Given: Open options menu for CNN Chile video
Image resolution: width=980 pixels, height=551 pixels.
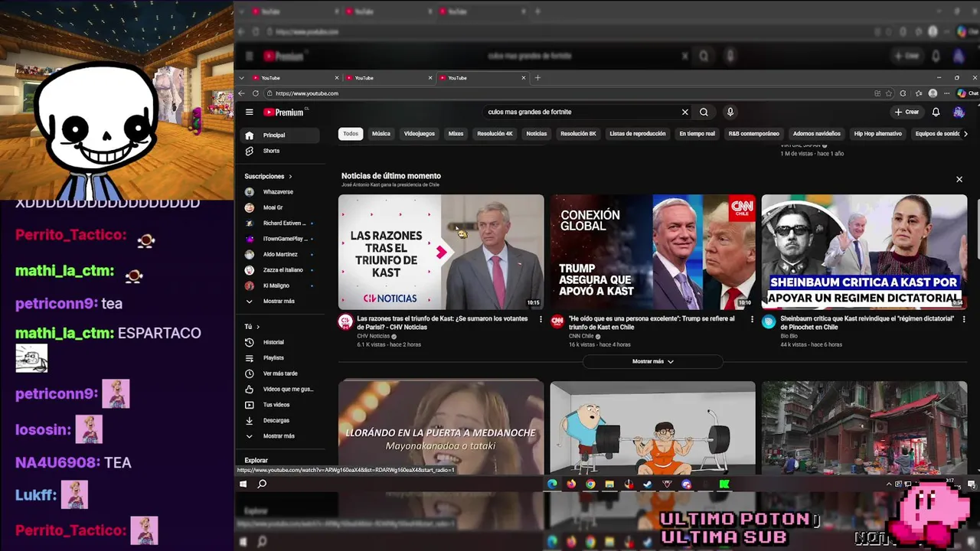Looking at the screenshot, I should 752,319.
